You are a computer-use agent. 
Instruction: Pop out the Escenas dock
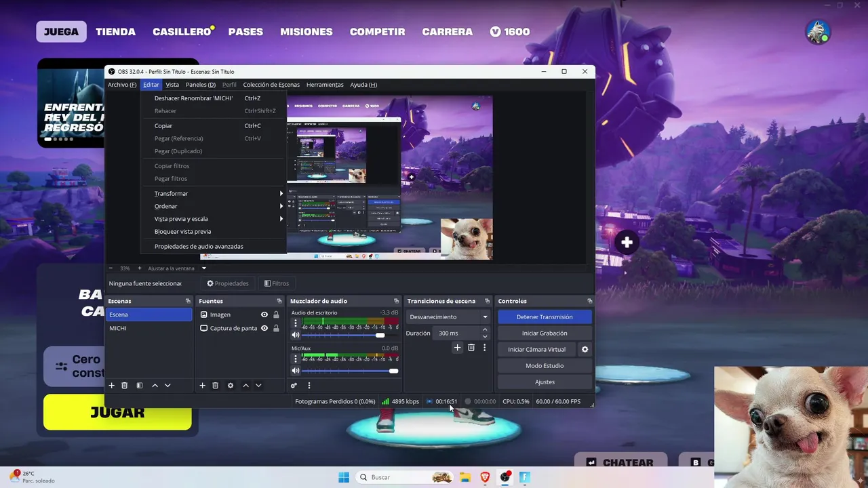point(188,301)
